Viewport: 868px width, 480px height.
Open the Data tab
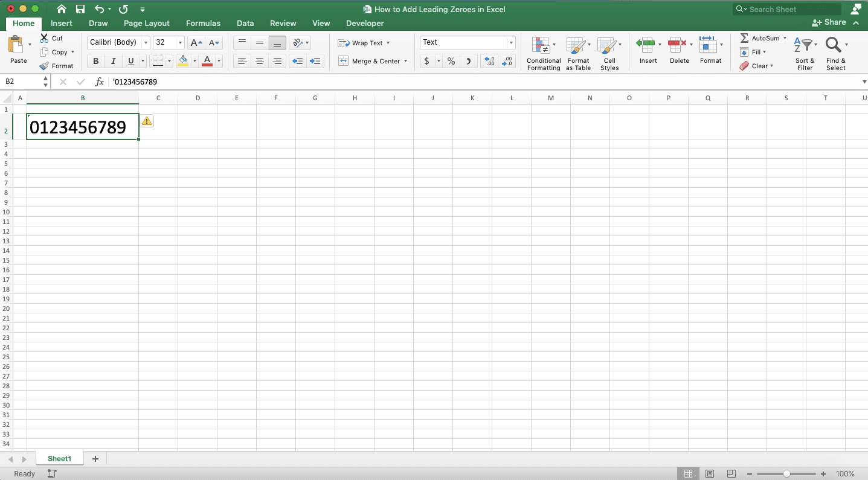click(x=245, y=24)
